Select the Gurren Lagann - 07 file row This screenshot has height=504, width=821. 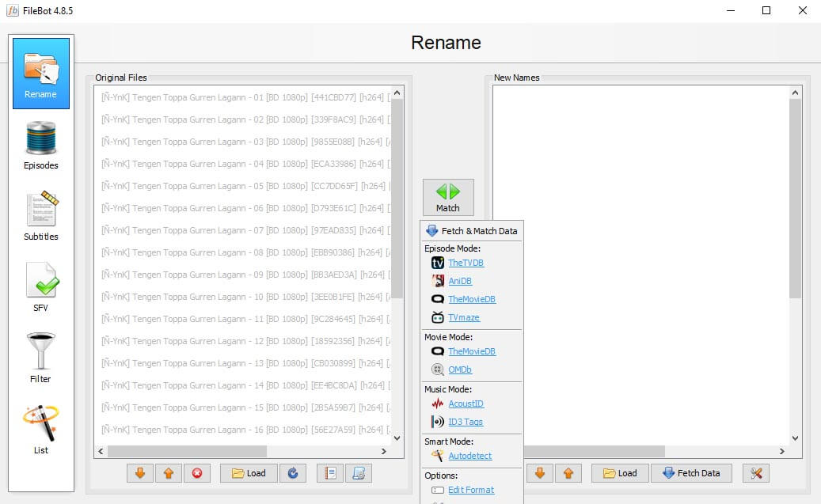[243, 230]
